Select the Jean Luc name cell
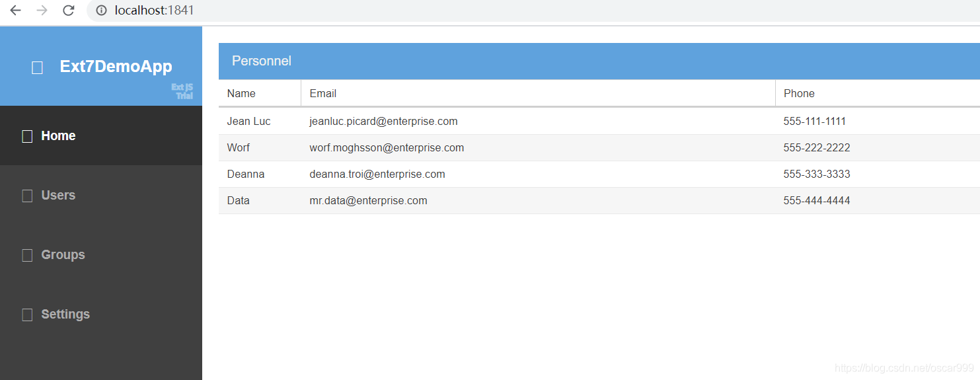Screen dimensions: 980x380 click(260, 121)
